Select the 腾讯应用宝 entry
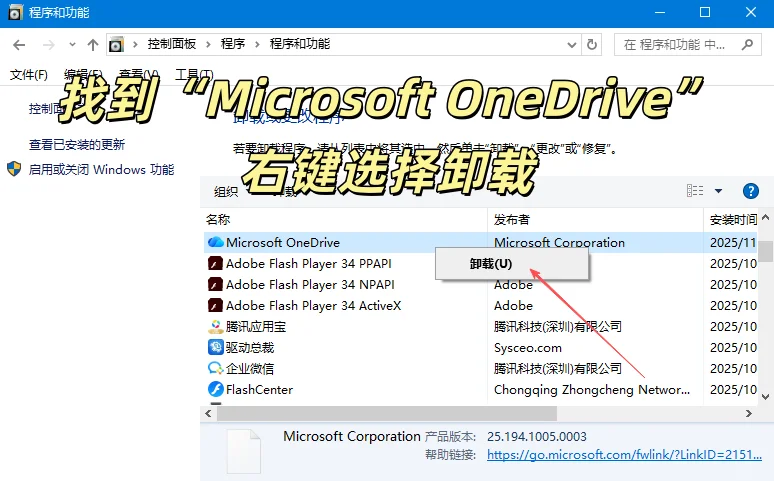The height and width of the screenshot is (481, 774). pos(256,327)
